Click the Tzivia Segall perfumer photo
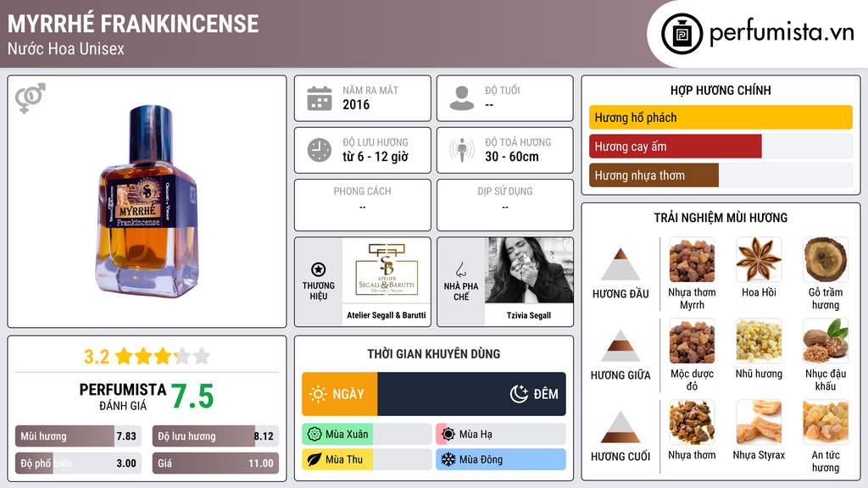This screenshot has height=488, width=868. (x=529, y=270)
